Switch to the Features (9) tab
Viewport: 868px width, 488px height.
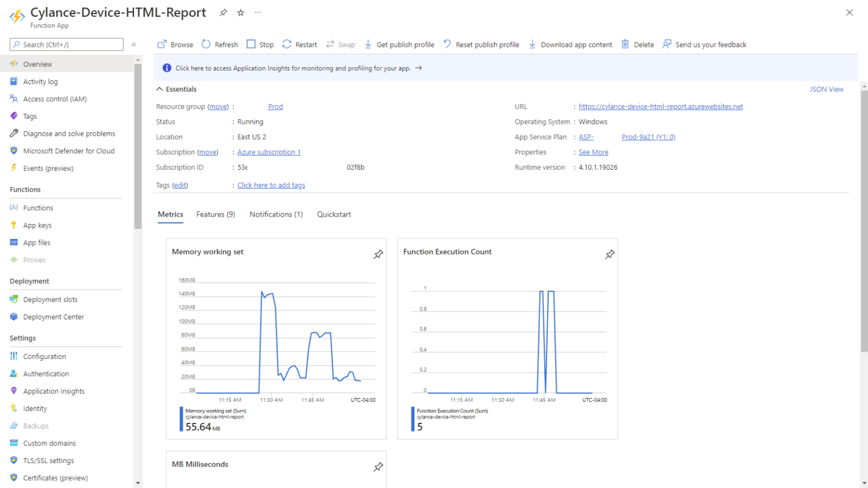tap(215, 214)
